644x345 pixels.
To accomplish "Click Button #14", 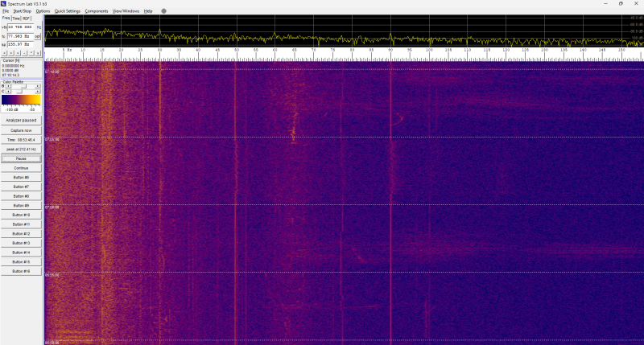I will (21, 253).
